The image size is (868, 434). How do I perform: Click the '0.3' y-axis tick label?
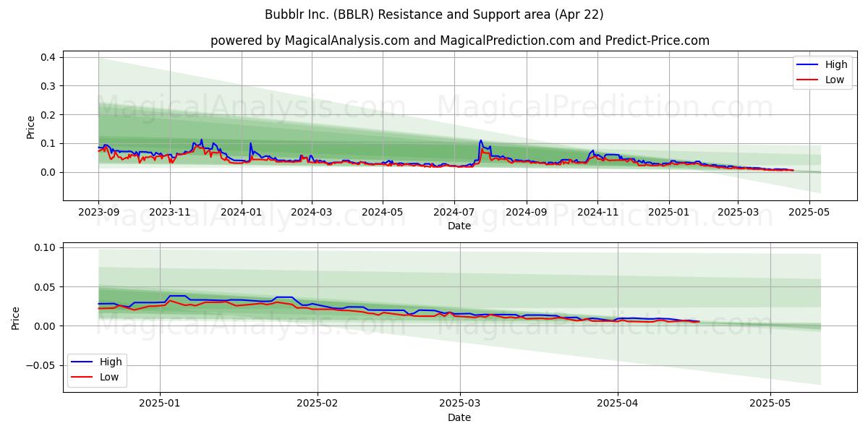(49, 86)
